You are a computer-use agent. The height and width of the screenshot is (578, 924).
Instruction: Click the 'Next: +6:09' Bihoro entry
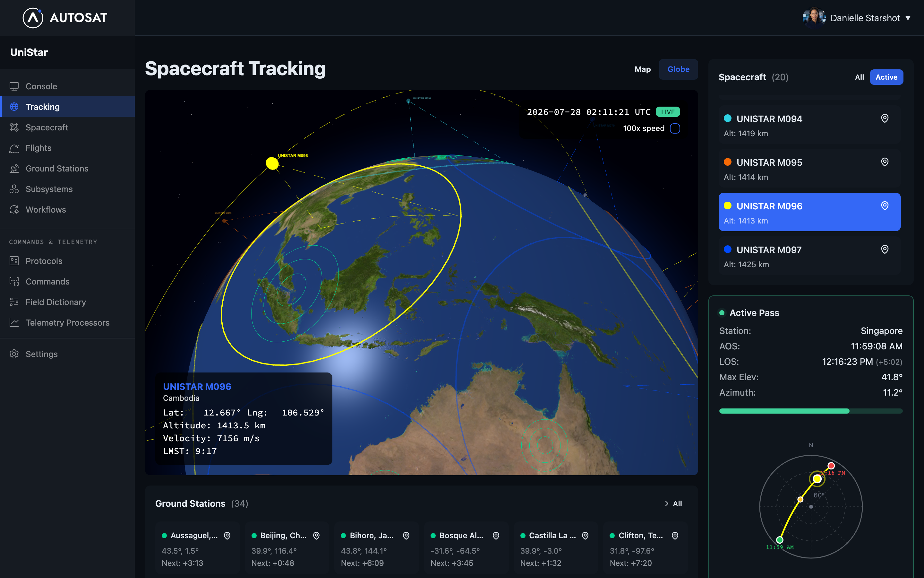(x=362, y=563)
